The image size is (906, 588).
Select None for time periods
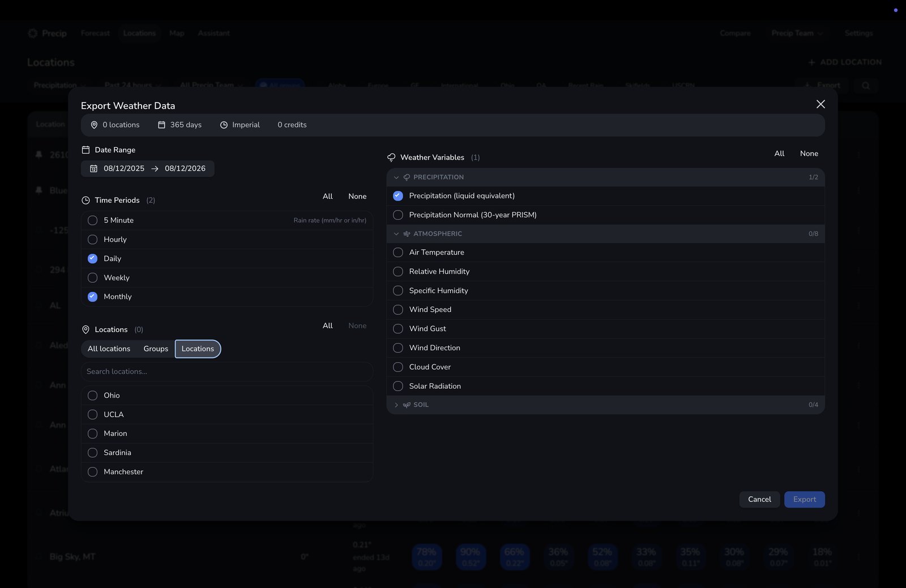357,196
